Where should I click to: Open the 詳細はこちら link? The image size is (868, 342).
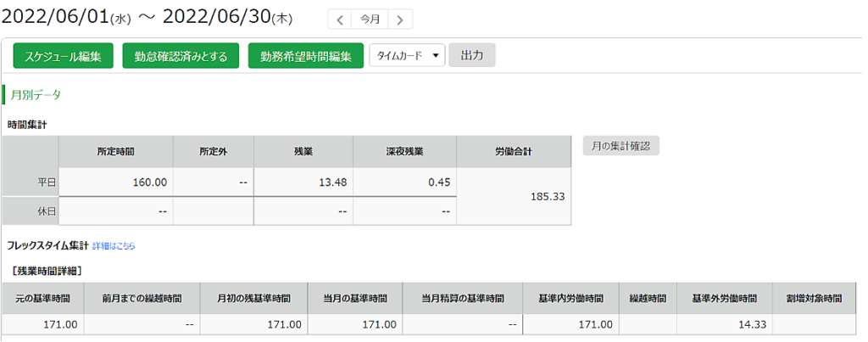coord(114,246)
